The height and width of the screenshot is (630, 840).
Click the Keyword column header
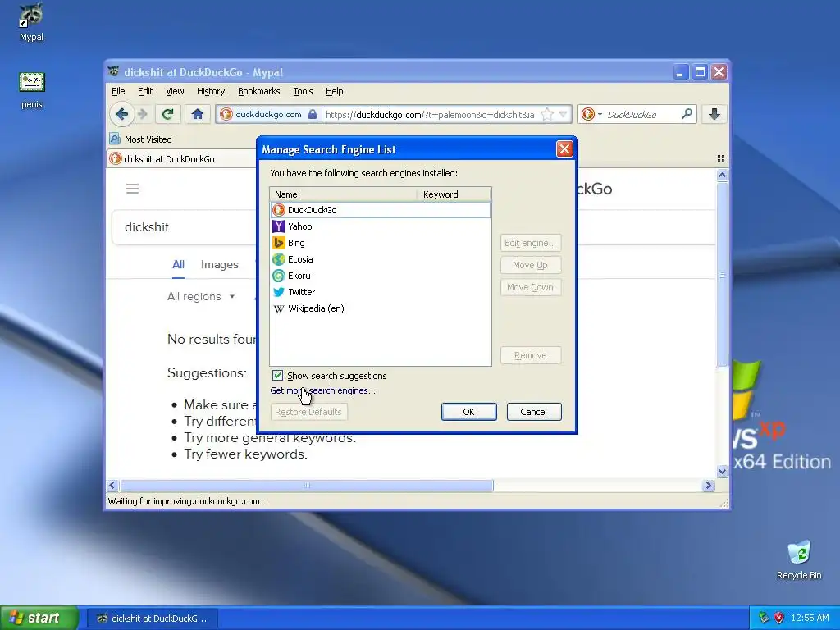point(454,194)
